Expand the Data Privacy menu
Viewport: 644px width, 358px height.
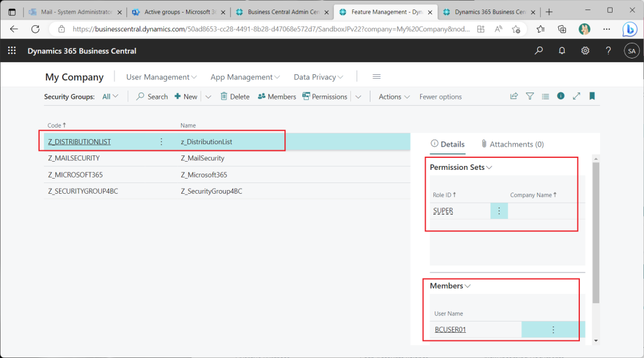318,77
